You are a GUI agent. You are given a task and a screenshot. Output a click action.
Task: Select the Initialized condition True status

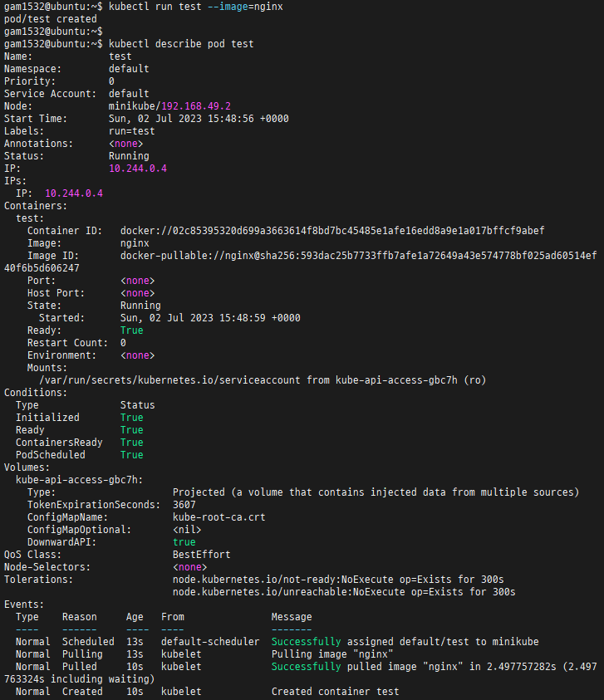[x=132, y=418]
